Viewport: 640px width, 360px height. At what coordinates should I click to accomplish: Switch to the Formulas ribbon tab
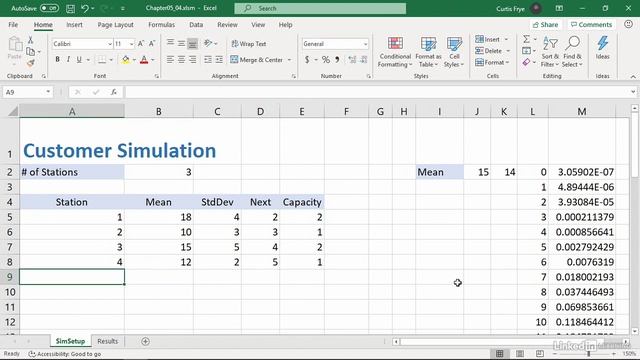click(162, 24)
